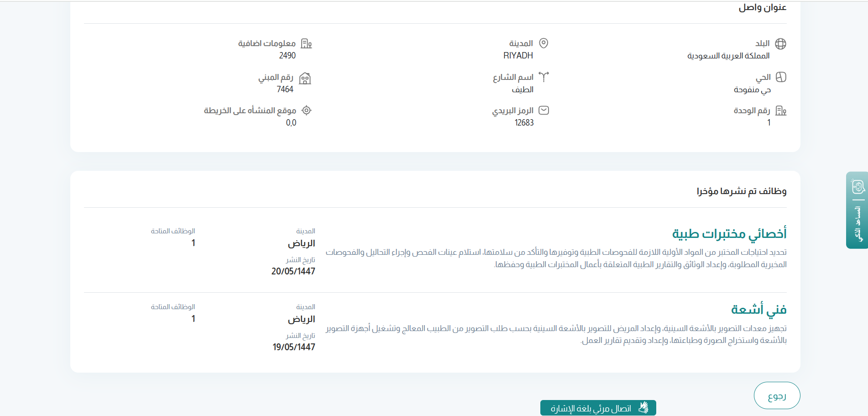Image resolution: width=868 pixels, height=416 pixels.
Task: Click the postal code value 12683
Action: [x=524, y=123]
